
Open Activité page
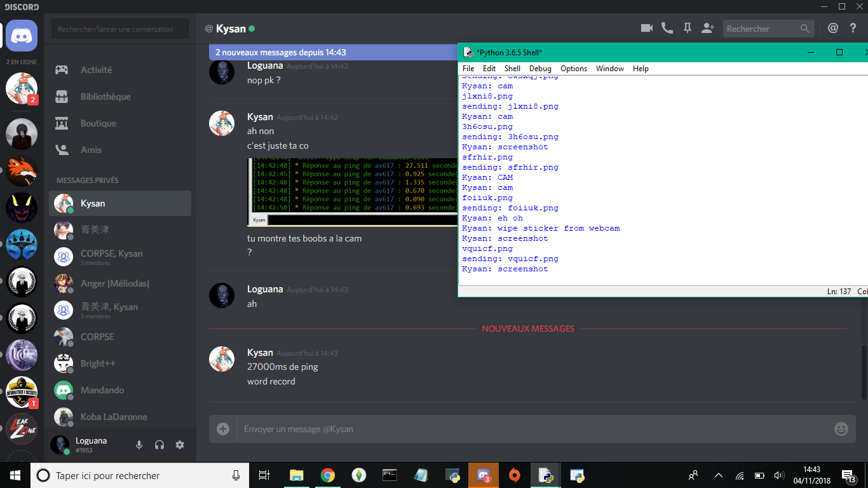[x=120, y=70]
